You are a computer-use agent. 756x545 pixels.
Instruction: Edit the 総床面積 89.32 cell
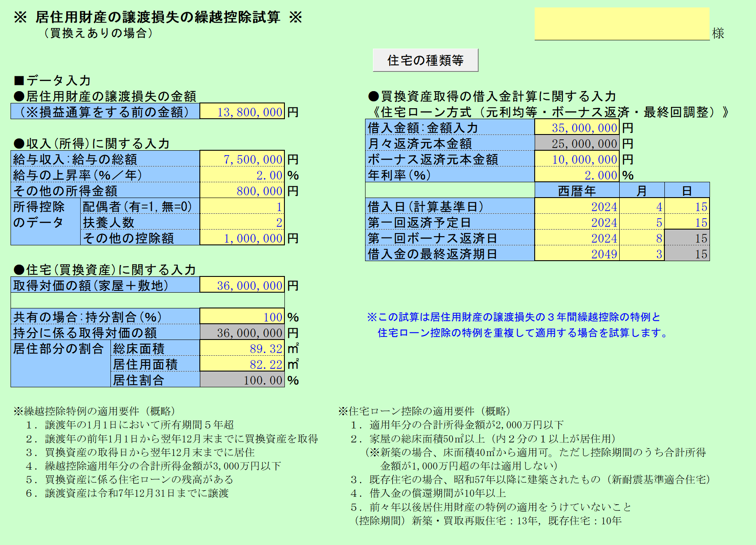242,348
